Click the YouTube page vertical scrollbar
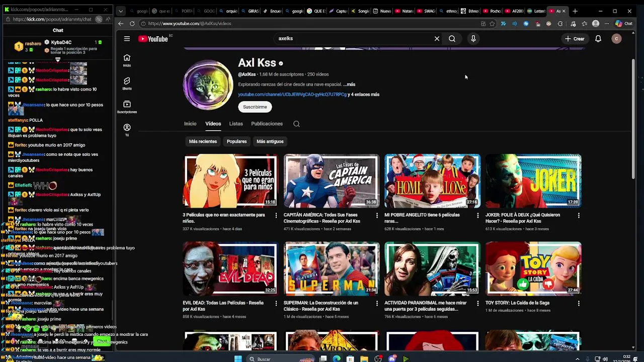The image size is (644, 362). [x=633, y=118]
